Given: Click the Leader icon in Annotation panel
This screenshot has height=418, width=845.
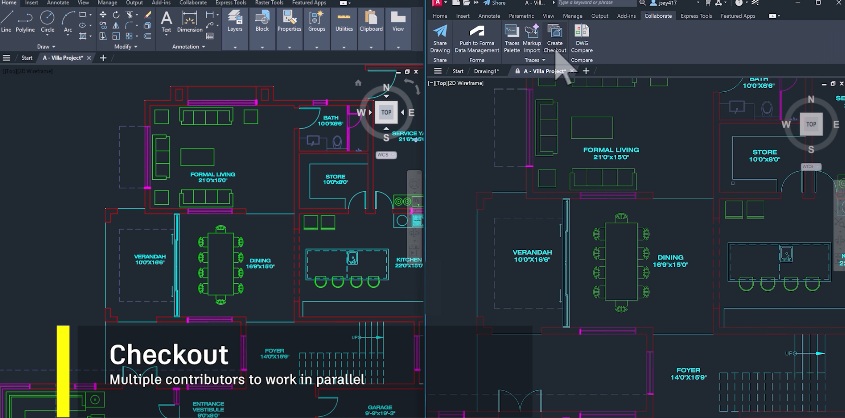Looking at the screenshot, I should coord(210,25).
